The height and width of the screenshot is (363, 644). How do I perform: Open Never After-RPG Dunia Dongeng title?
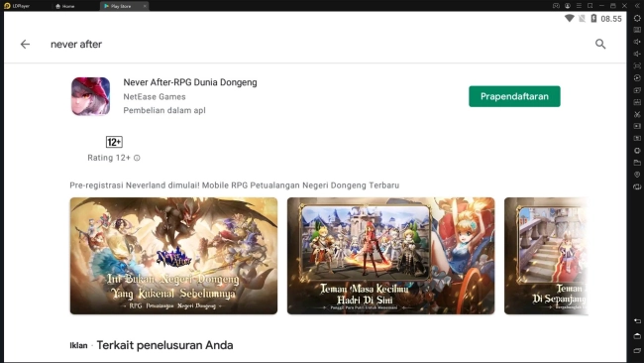(190, 82)
